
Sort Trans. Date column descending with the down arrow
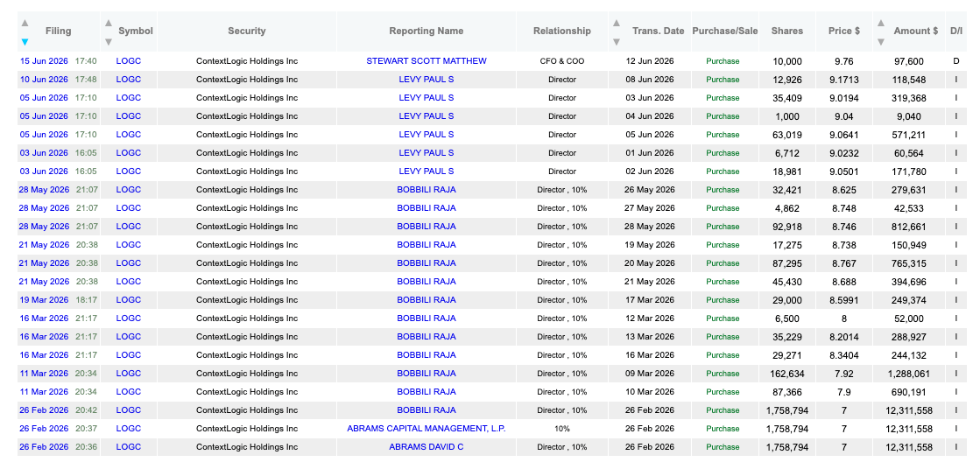pos(617,42)
